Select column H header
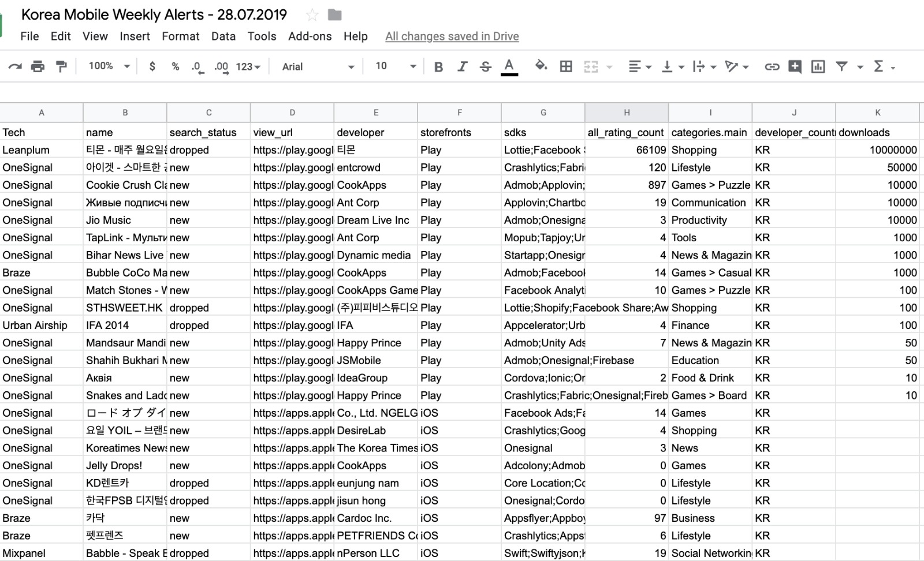 point(627,113)
